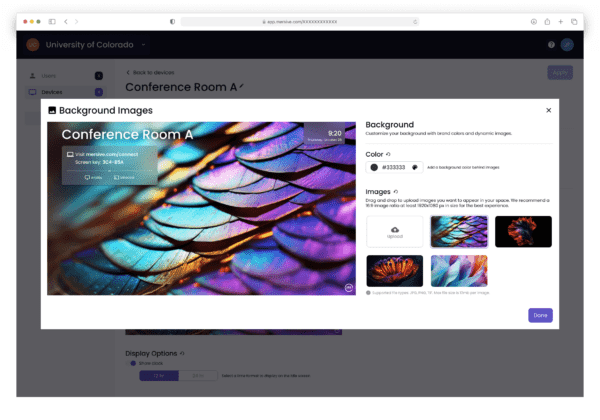Click the #333333 hex color field
Image resolution: width=600 pixels, height=420 pixels.
tap(394, 167)
